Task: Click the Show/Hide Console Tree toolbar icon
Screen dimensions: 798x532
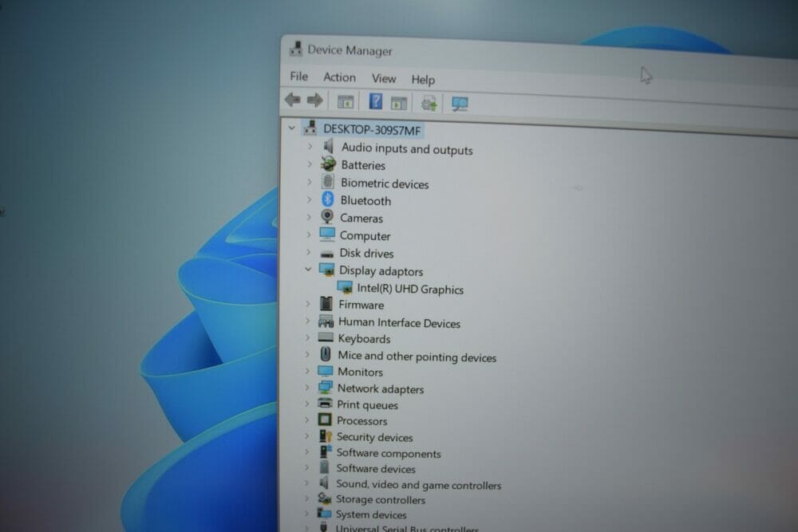Action: (346, 102)
